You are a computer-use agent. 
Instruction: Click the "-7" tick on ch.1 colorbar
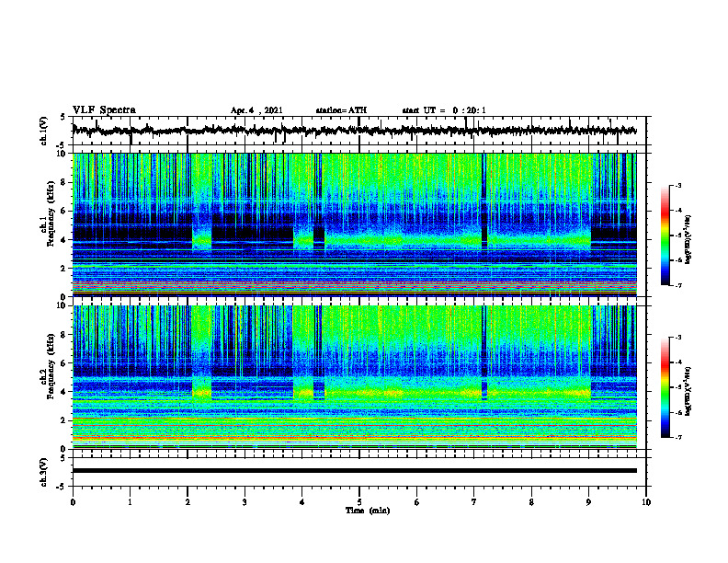678,285
